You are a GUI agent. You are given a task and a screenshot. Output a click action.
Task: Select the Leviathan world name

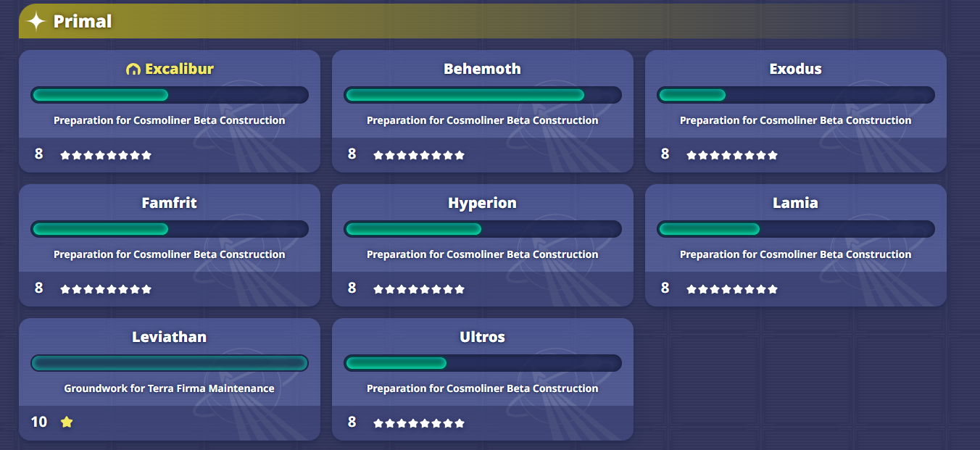169,337
